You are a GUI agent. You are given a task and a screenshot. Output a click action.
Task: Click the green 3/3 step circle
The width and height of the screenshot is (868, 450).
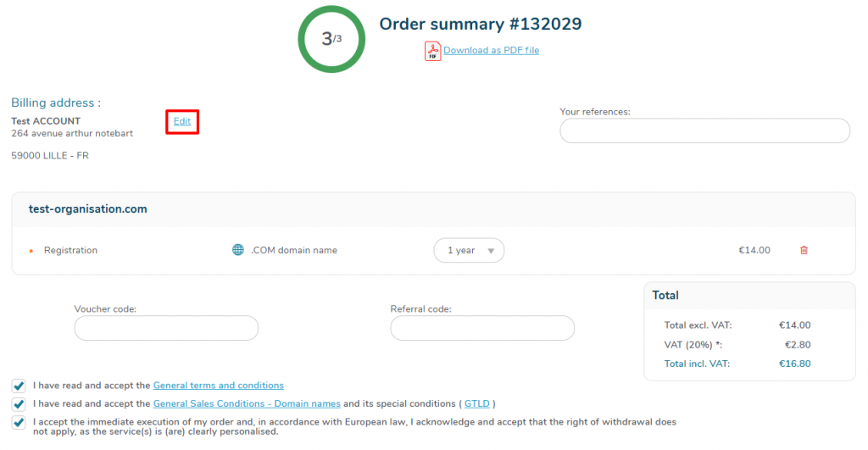(331, 39)
